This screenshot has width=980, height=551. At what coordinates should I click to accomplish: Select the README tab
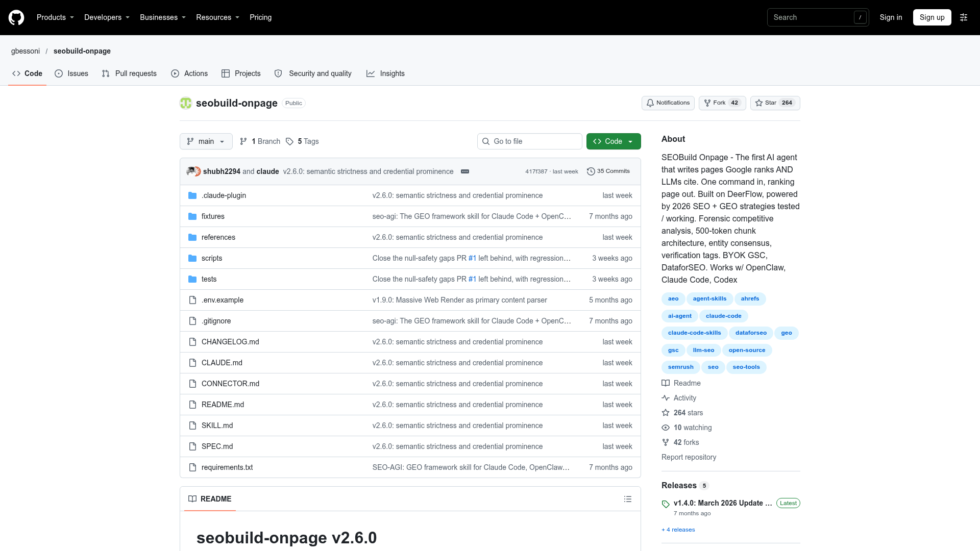pos(210,499)
